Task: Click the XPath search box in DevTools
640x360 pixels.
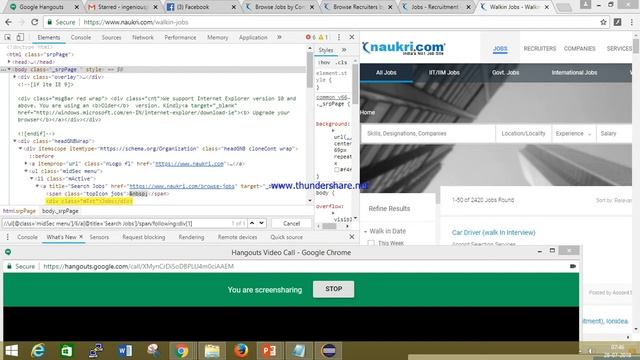Action: pyautogui.click(x=116, y=223)
